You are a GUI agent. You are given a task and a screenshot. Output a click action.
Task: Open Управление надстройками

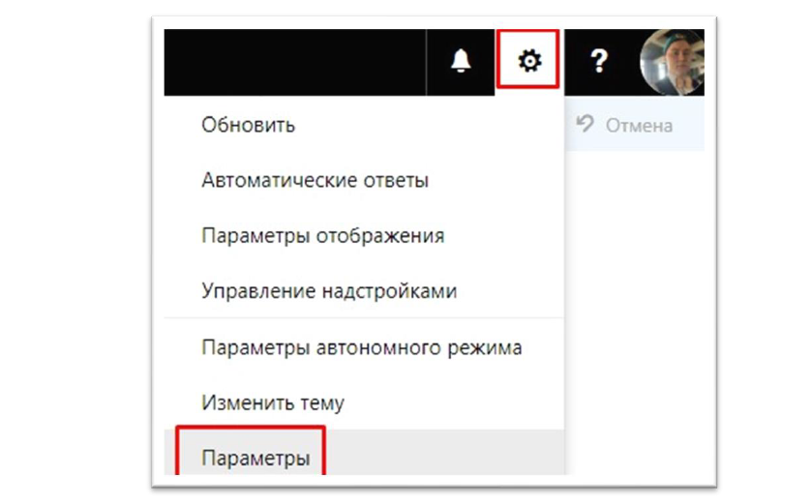(x=328, y=291)
